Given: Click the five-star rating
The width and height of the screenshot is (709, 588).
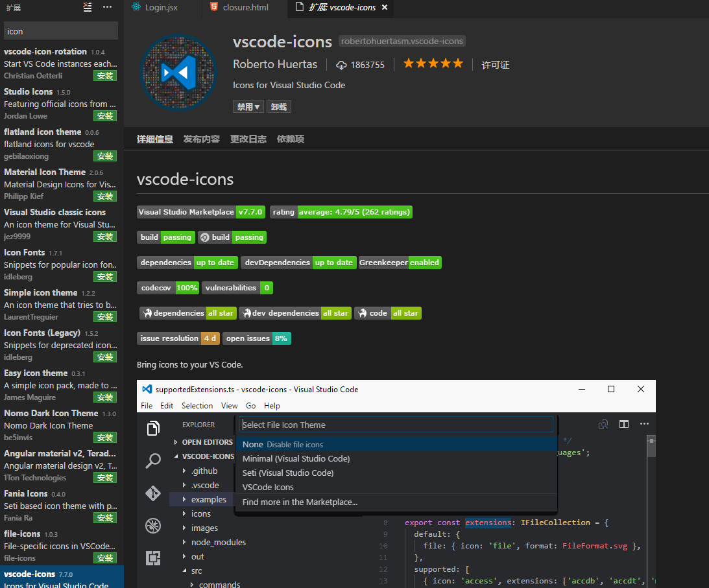Looking at the screenshot, I should (x=433, y=64).
